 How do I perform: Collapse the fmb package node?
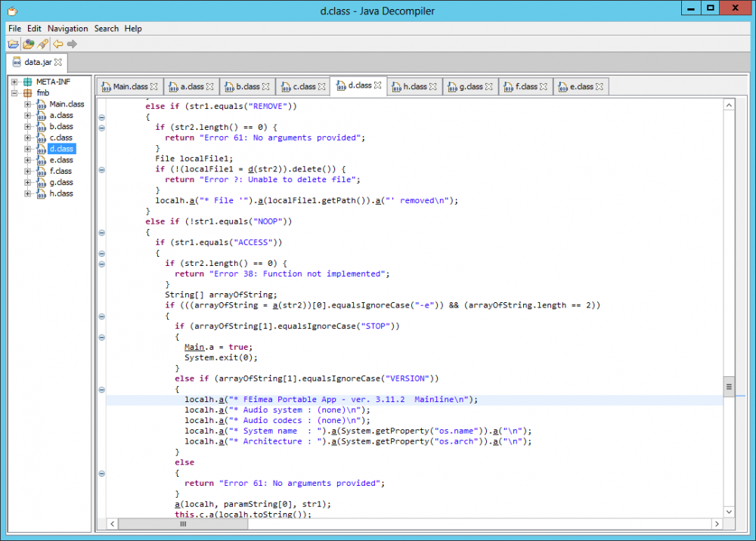pyautogui.click(x=15, y=93)
